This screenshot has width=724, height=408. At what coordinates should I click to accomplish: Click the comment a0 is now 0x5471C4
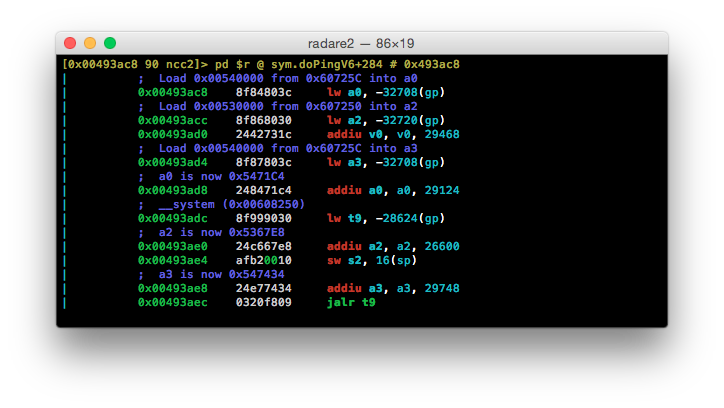point(222,176)
